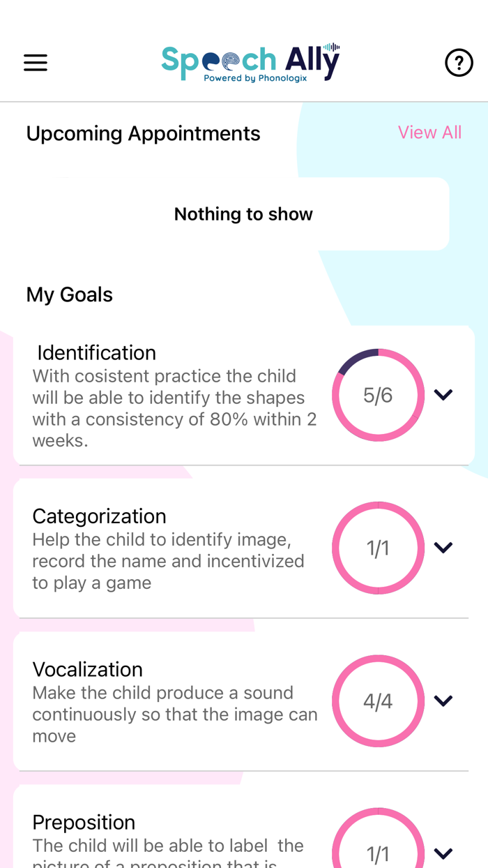This screenshot has width=488, height=868.
Task: Select the Identification goal progress ring
Action: 379,395
